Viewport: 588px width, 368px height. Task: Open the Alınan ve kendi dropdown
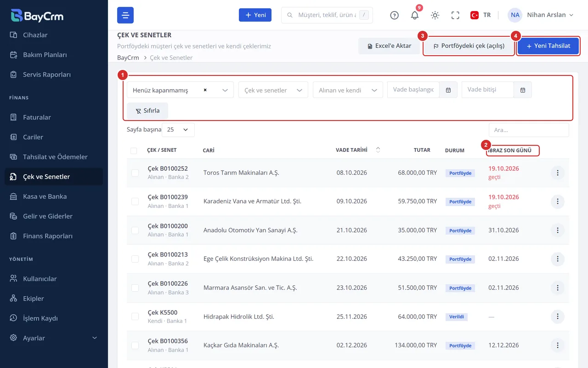[348, 90]
